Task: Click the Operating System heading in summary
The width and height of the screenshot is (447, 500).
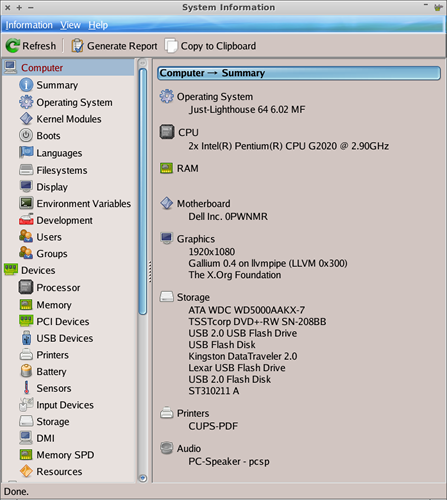Action: click(215, 97)
